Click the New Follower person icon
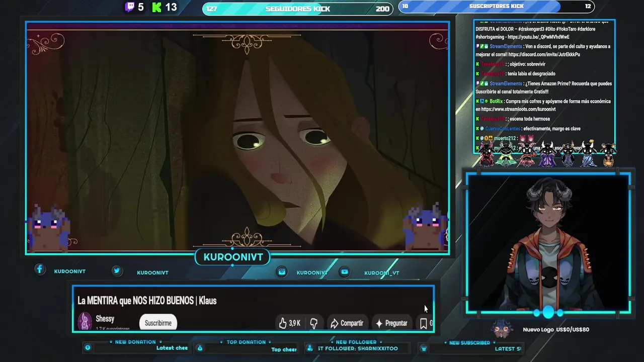The width and height of the screenshot is (644, 362). 310,348
